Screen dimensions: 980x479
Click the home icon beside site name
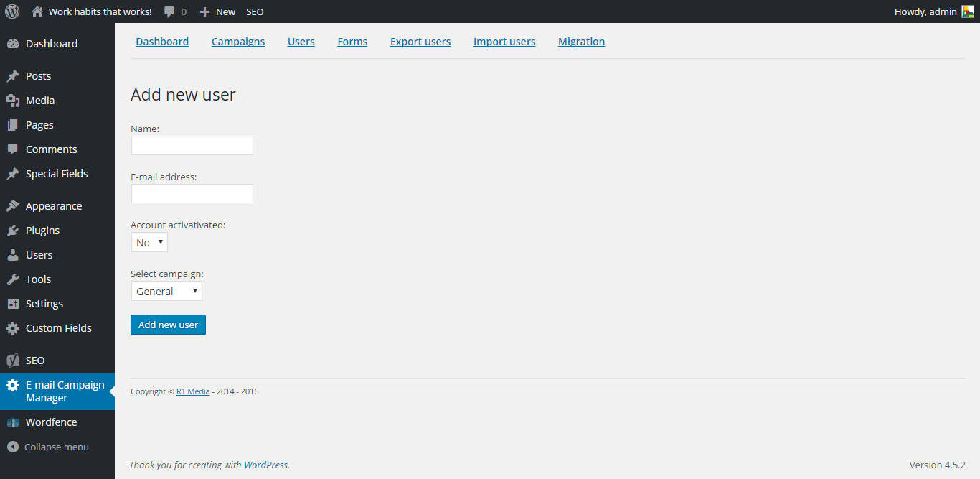coord(37,11)
